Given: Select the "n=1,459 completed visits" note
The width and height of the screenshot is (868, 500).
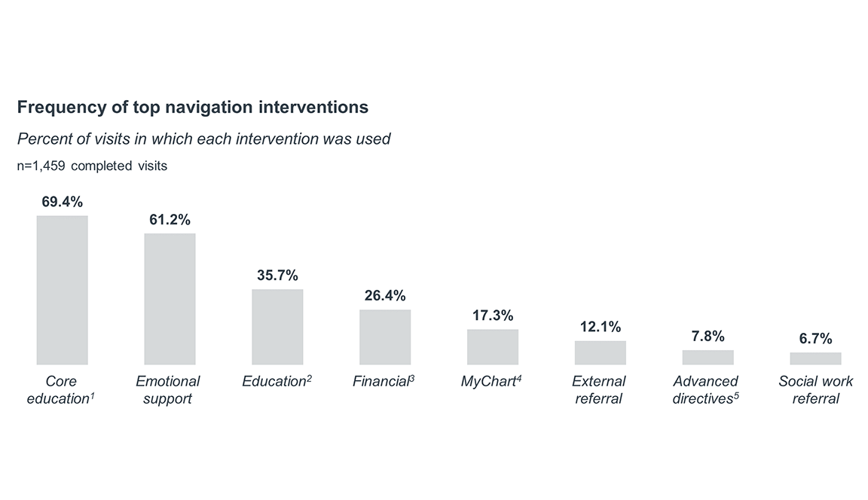Looking at the screenshot, I should (x=92, y=166).
